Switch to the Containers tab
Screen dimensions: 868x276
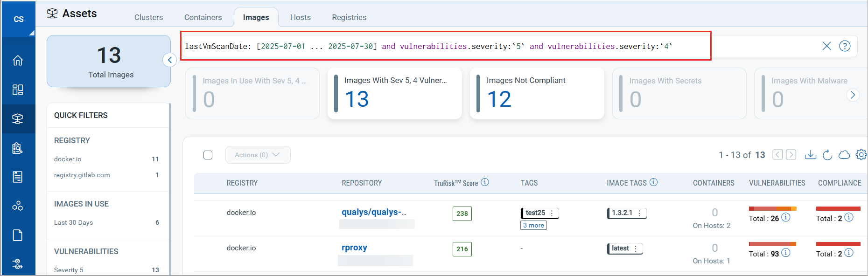pos(203,17)
